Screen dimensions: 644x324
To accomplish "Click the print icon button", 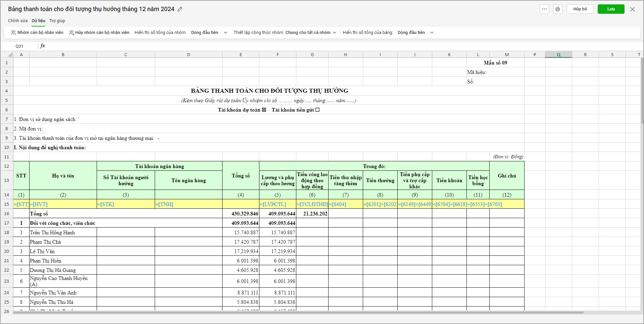I will pos(558,9).
